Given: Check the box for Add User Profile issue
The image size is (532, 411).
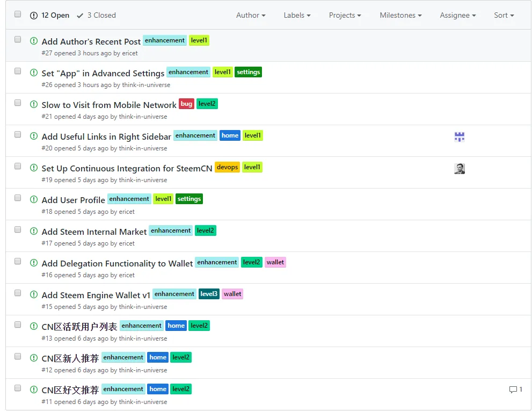Looking at the screenshot, I should (x=18, y=198).
